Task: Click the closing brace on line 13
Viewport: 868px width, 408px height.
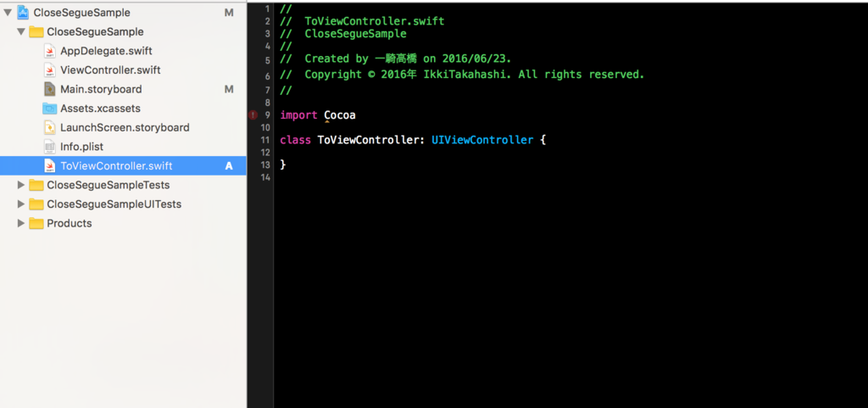Action: pyautogui.click(x=283, y=165)
